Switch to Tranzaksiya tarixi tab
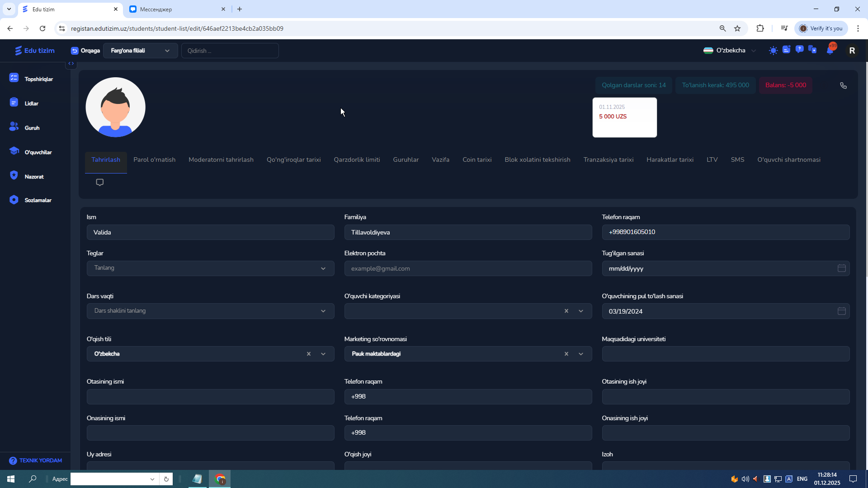This screenshot has width=868, height=488. [x=608, y=160]
